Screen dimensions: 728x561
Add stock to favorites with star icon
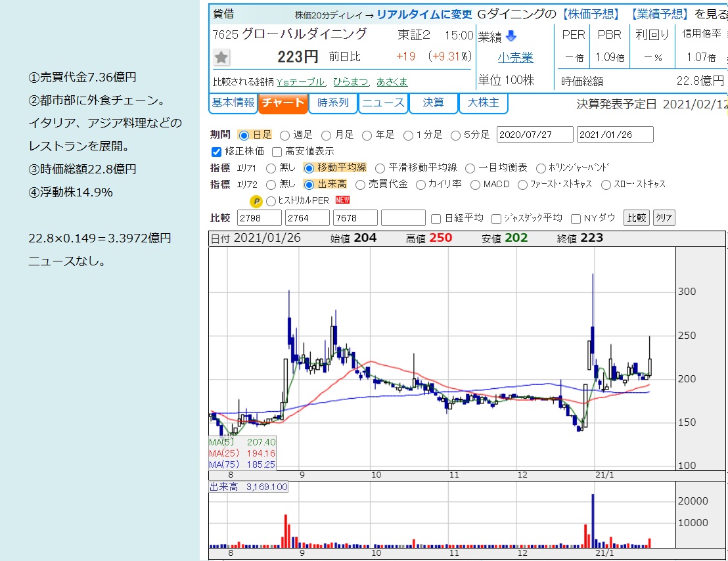point(221,58)
